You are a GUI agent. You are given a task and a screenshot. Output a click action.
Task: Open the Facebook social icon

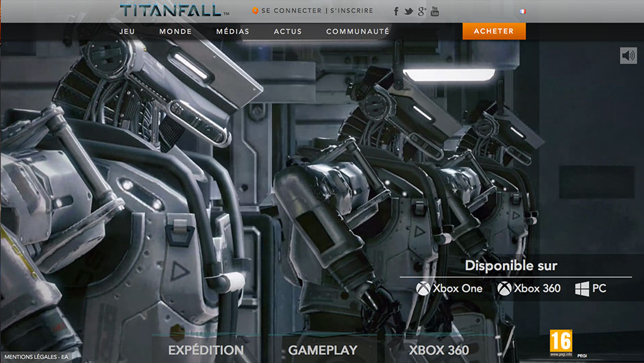(x=396, y=11)
